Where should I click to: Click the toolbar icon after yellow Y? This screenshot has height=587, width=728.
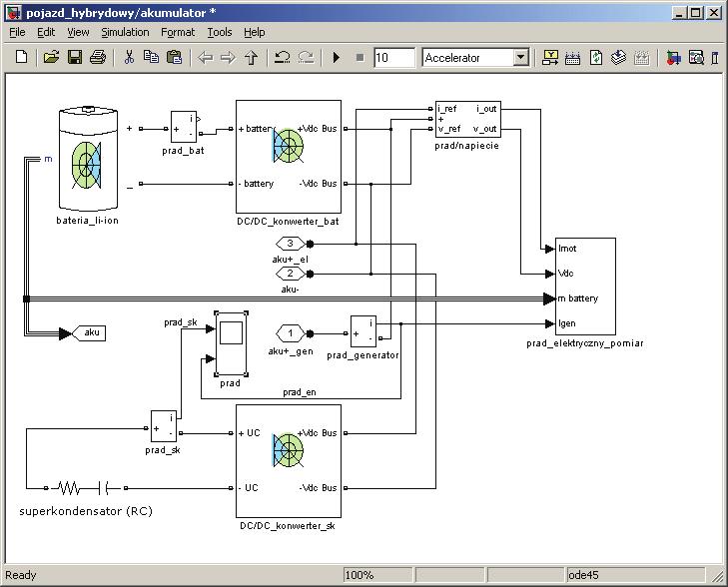point(572,58)
